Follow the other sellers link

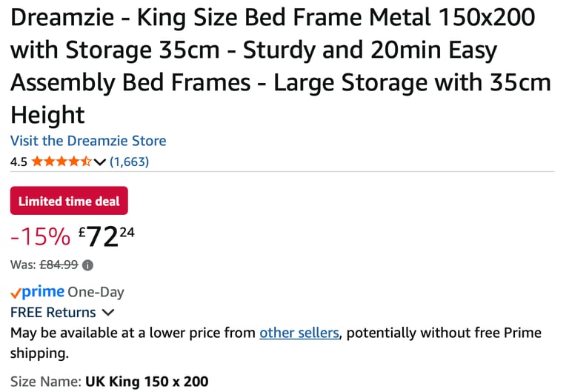(x=299, y=333)
